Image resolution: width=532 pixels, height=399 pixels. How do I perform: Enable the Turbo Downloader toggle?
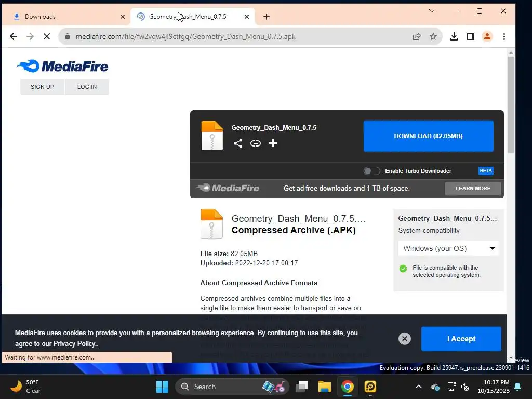click(372, 171)
